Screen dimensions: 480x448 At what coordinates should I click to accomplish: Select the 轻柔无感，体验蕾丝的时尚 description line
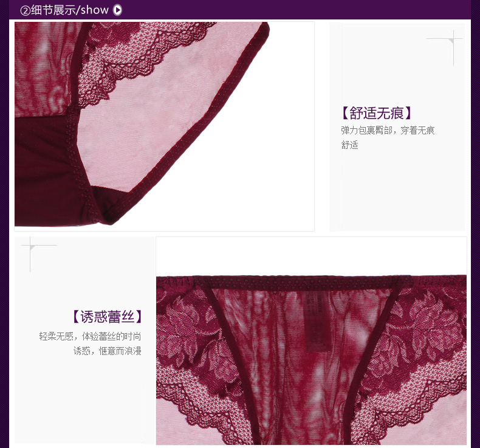point(90,336)
